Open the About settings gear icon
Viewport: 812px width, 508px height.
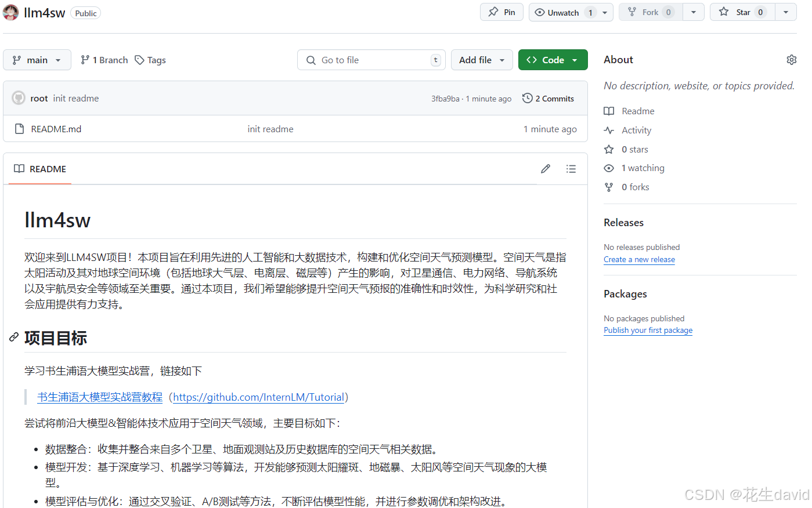click(x=792, y=60)
